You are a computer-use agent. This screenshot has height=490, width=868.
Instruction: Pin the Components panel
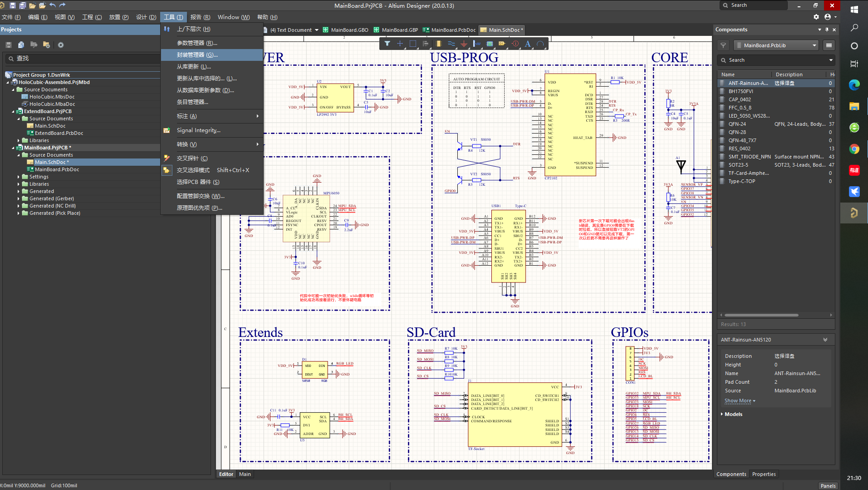(x=826, y=30)
